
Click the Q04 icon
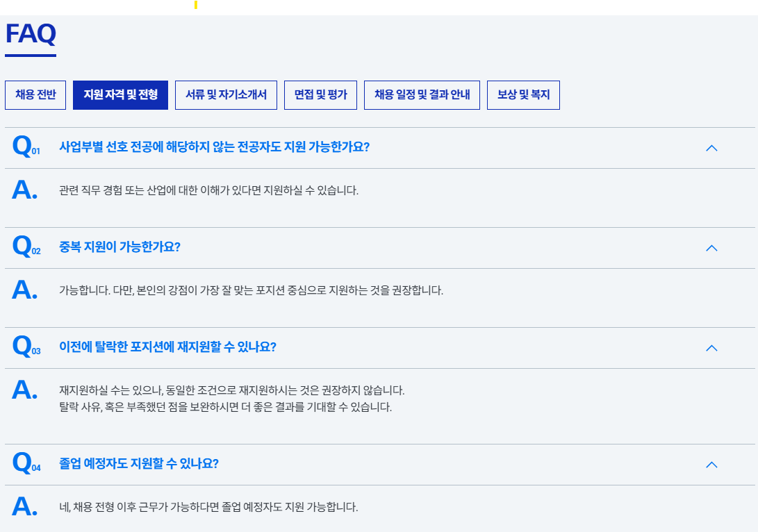(x=26, y=463)
